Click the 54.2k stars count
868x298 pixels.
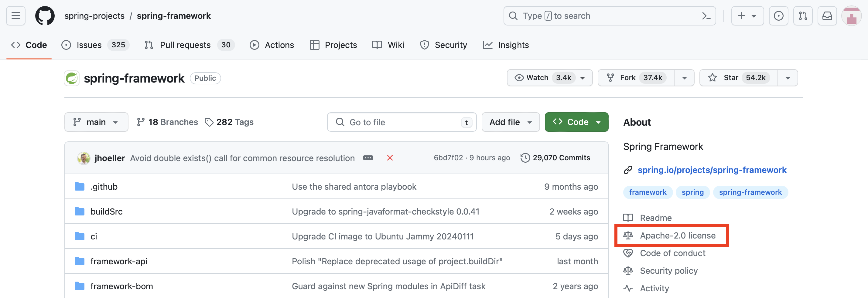point(755,78)
